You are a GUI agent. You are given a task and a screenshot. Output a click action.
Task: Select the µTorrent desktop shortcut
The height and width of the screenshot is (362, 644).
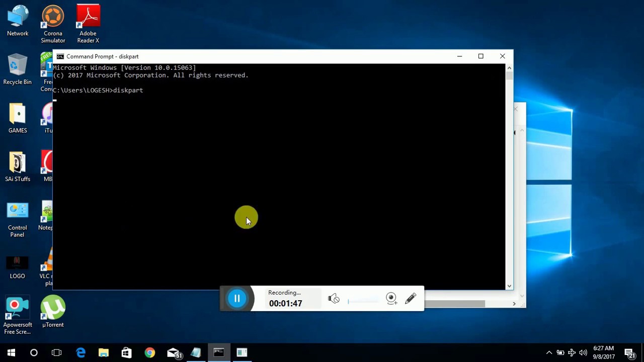click(x=53, y=312)
